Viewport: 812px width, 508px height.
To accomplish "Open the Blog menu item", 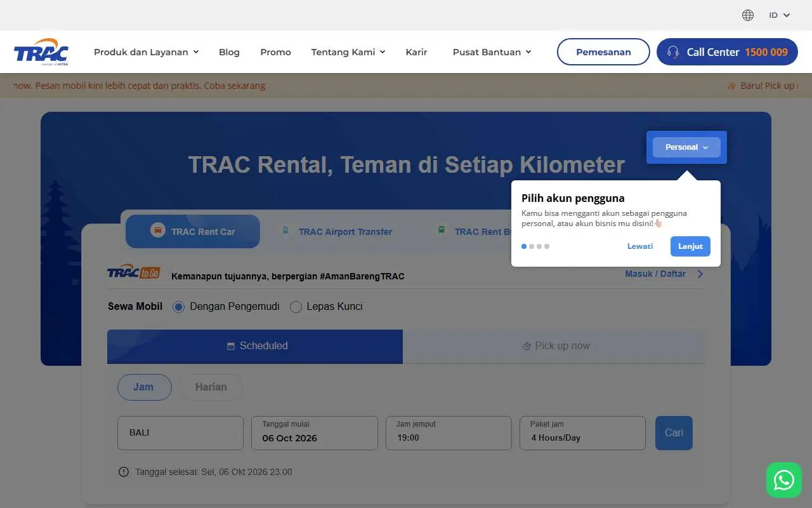I will tap(229, 52).
